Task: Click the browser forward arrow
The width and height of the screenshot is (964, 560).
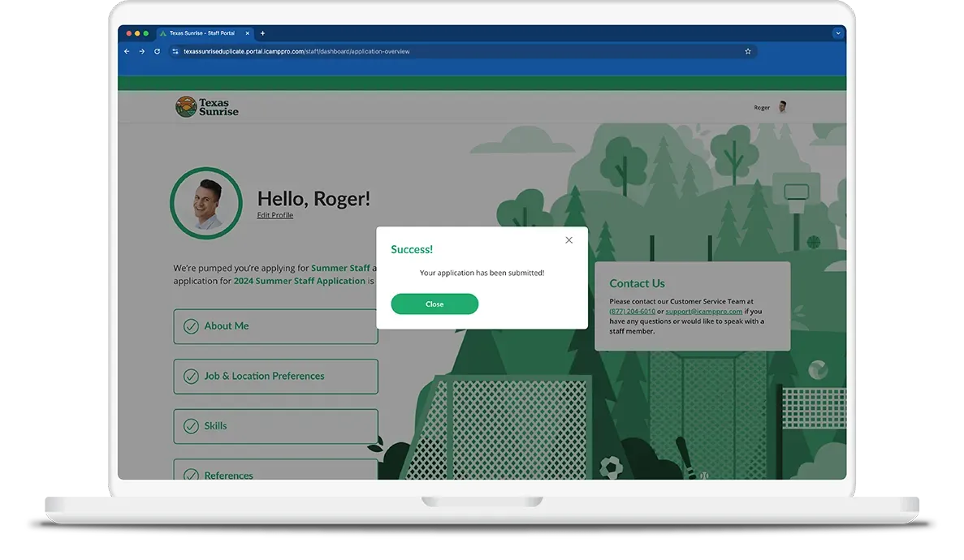Action: coord(142,52)
